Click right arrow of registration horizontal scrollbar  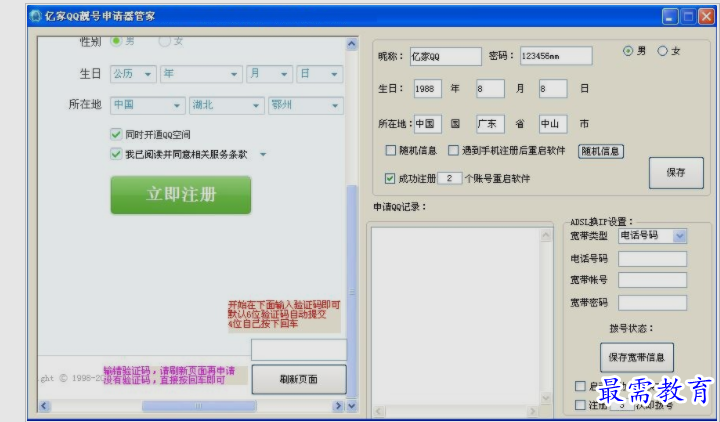338,406
